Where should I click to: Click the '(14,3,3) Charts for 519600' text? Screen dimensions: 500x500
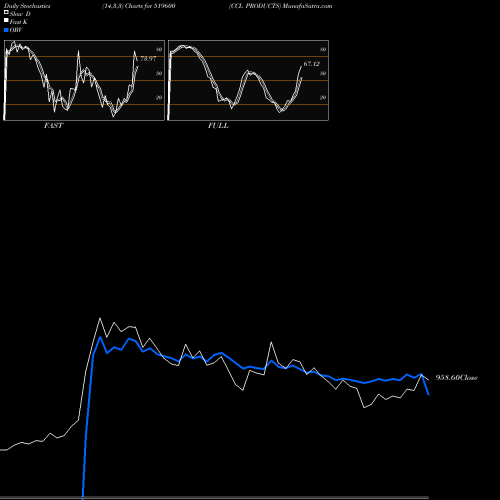coord(139,6)
